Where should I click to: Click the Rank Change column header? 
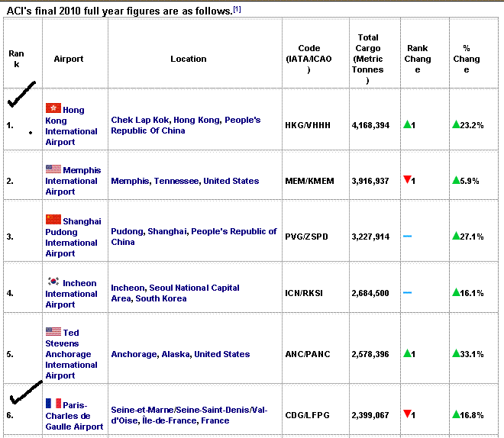pos(418,59)
